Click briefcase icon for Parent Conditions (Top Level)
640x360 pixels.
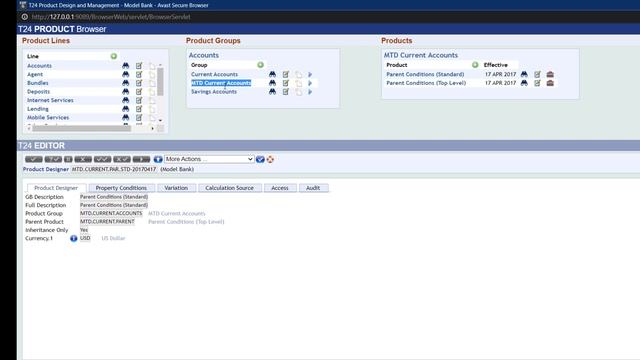coord(550,83)
